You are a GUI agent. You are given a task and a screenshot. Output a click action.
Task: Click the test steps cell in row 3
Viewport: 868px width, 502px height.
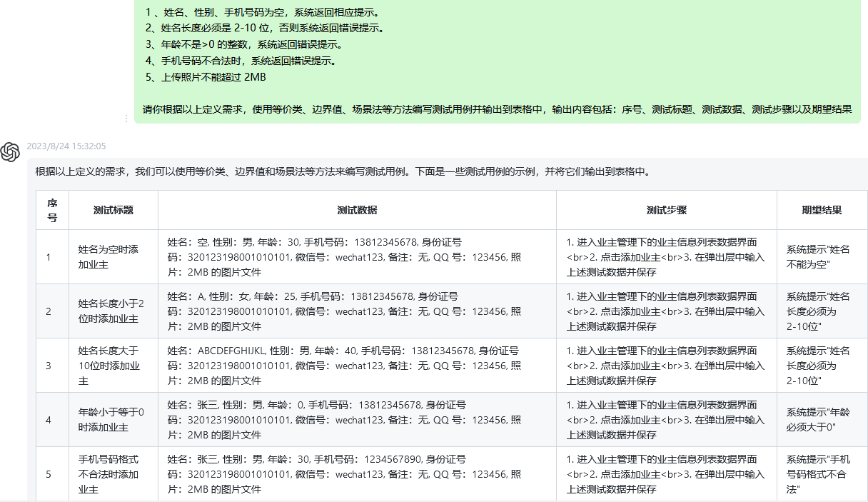[665, 365]
